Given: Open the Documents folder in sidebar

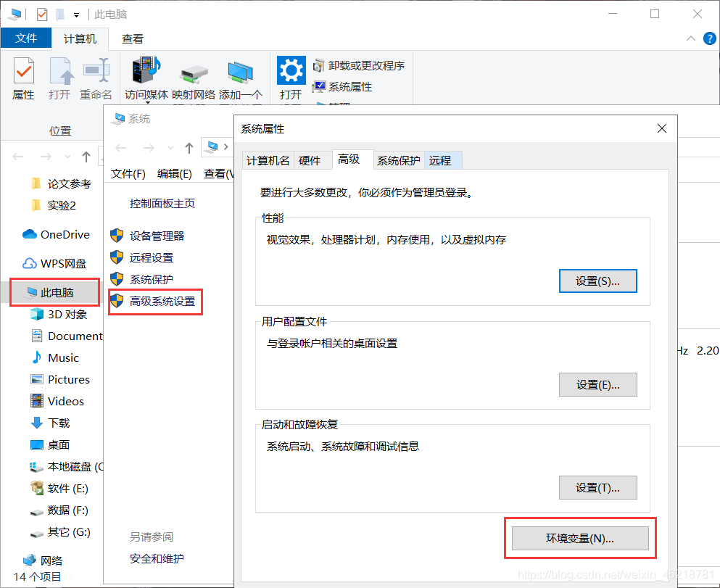Looking at the screenshot, I should [66, 336].
